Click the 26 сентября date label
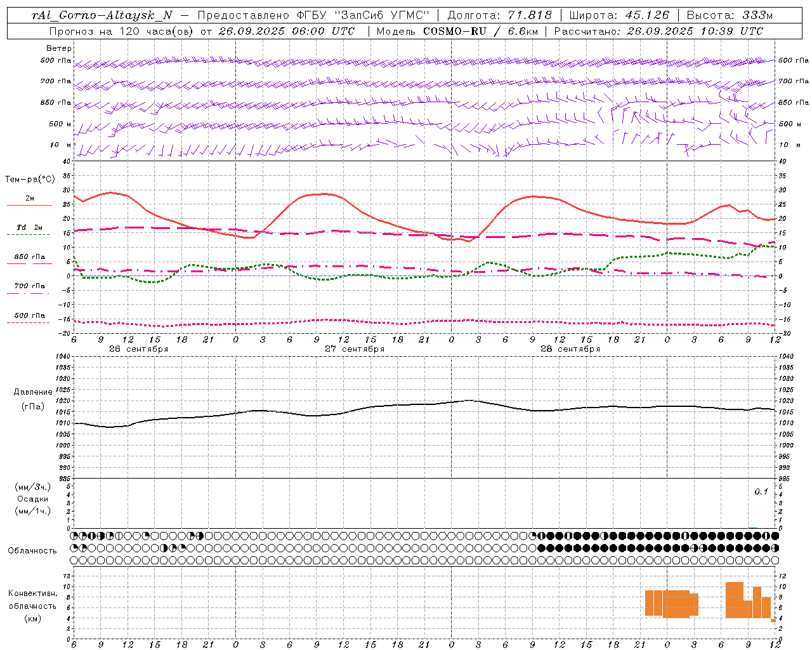 click(x=138, y=349)
